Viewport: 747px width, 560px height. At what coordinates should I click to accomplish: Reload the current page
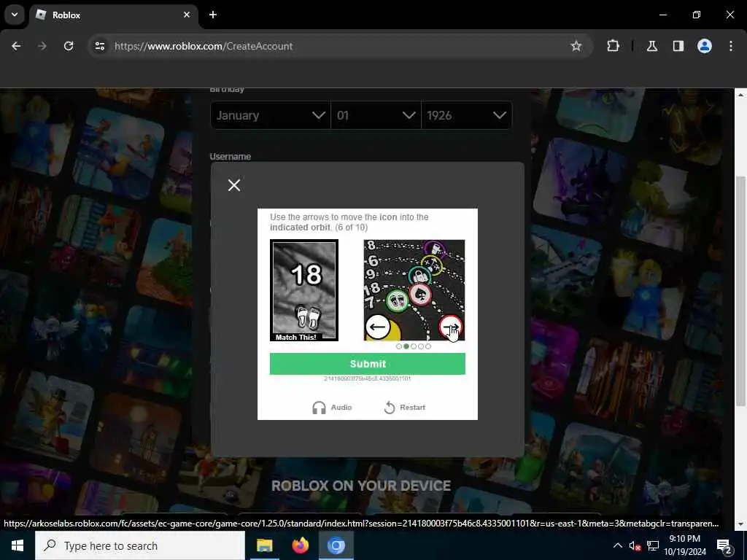[x=69, y=46]
